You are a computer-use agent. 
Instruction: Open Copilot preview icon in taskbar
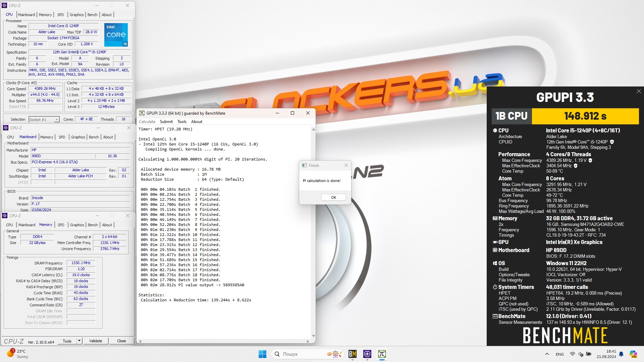(633, 354)
